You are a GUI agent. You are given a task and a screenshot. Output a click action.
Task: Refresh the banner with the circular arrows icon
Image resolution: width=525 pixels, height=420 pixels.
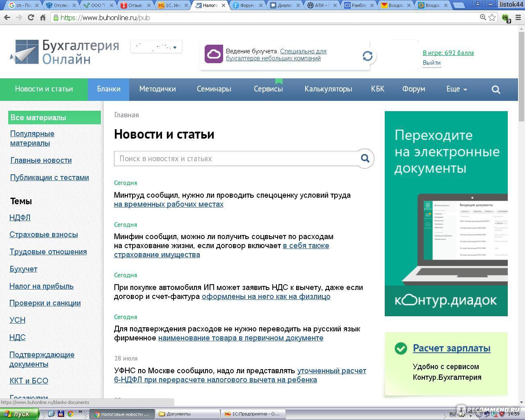pos(367,56)
